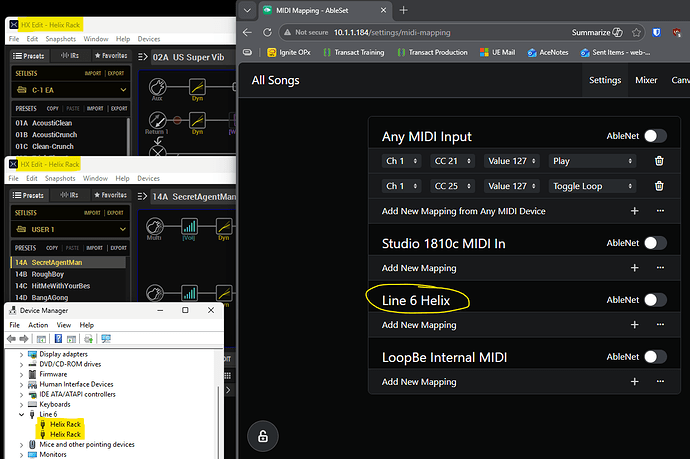Toggle AbleNet for Any MIDI Input
This screenshot has height=459, width=690.
[655, 136]
